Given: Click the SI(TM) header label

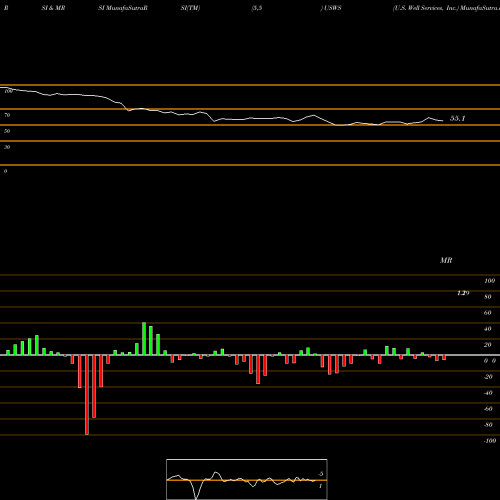Looking at the screenshot, I should tap(190, 8).
